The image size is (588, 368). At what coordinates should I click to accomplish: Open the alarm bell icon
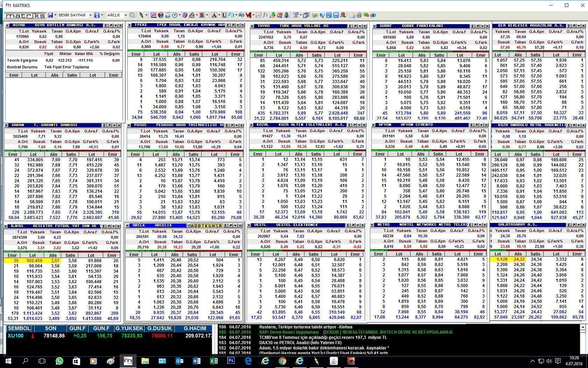tap(343, 15)
